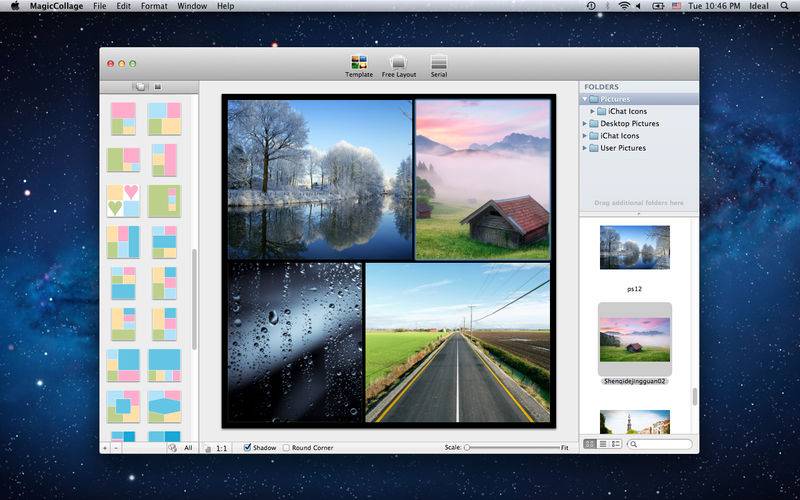The width and height of the screenshot is (800, 500).
Task: Expand the Desktop Pictures folder
Action: pyautogui.click(x=585, y=123)
